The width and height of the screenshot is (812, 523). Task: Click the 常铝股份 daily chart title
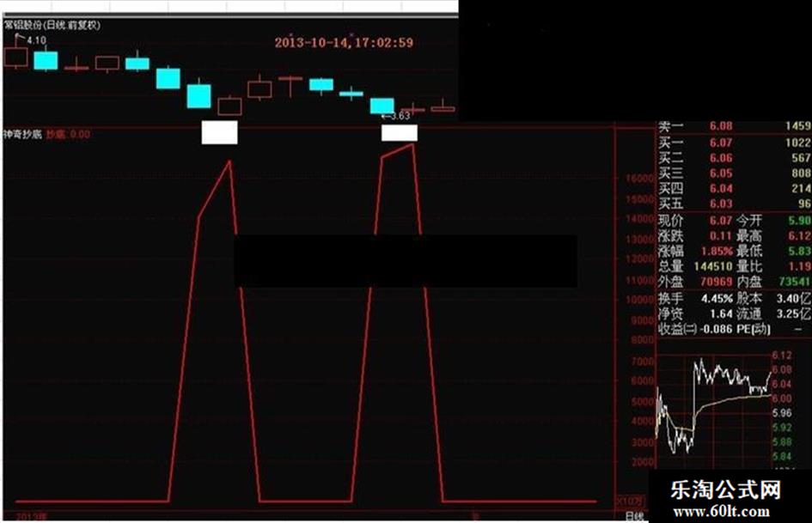(x=52, y=25)
